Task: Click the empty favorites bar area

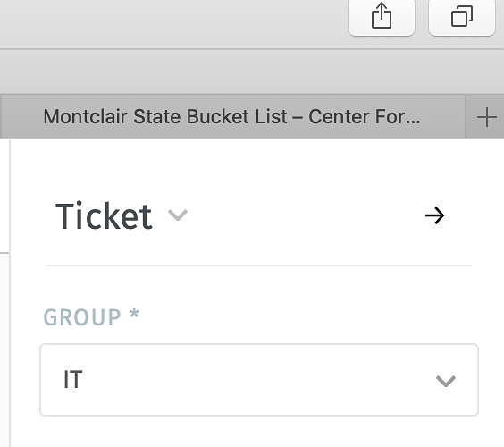Action: (x=252, y=72)
